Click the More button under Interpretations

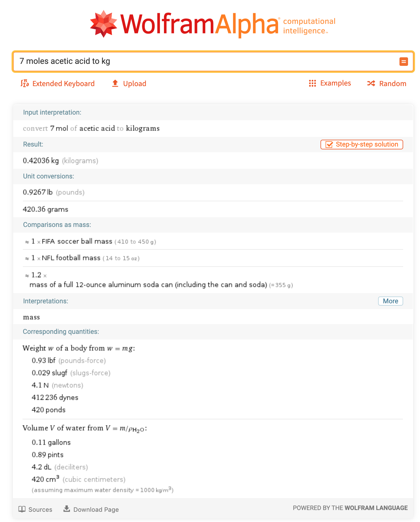(390, 301)
